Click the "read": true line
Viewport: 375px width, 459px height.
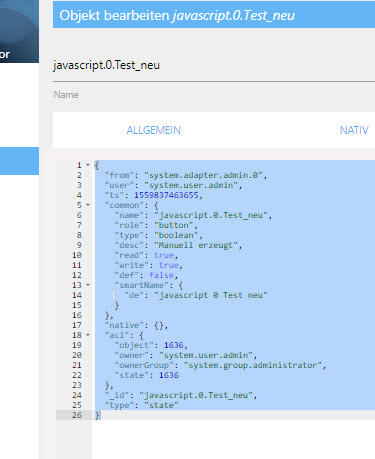tap(146, 255)
